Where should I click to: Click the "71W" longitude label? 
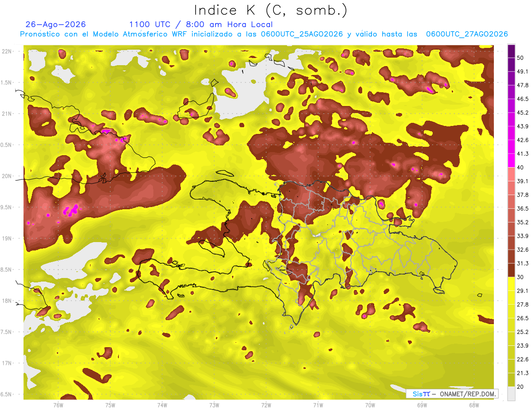[318, 405]
